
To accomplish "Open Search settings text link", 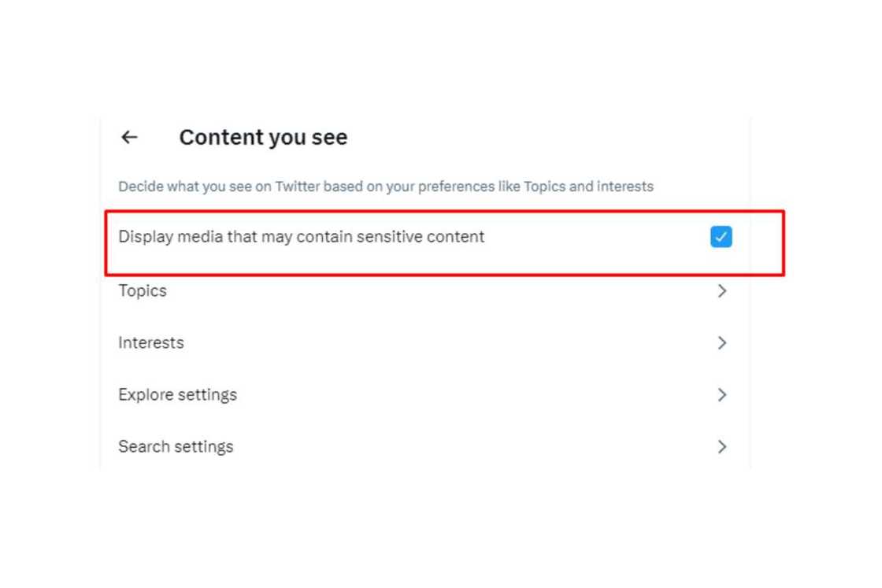I will (x=176, y=447).
